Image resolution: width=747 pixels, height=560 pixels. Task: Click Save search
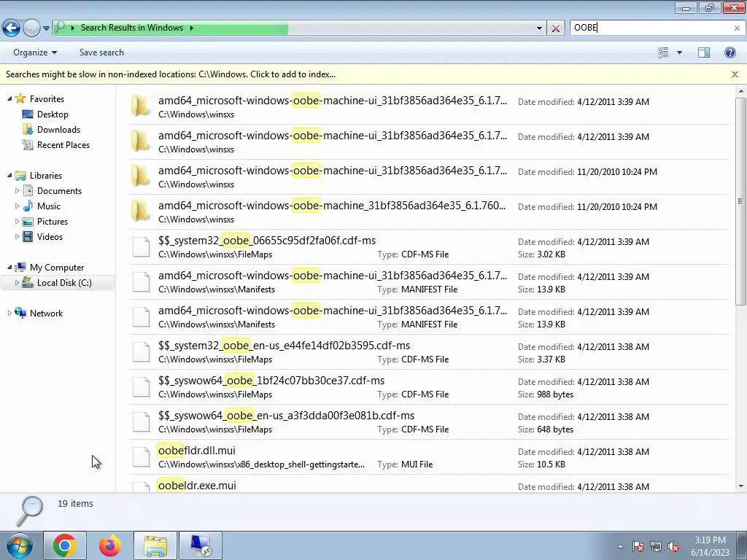101,52
